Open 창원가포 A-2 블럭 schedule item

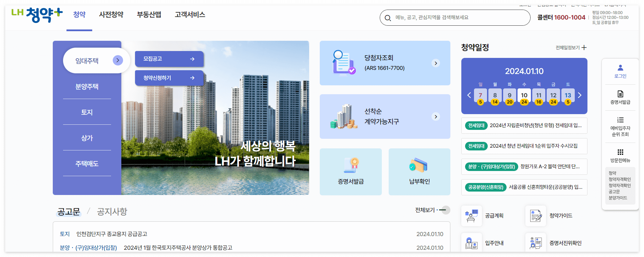(524, 167)
